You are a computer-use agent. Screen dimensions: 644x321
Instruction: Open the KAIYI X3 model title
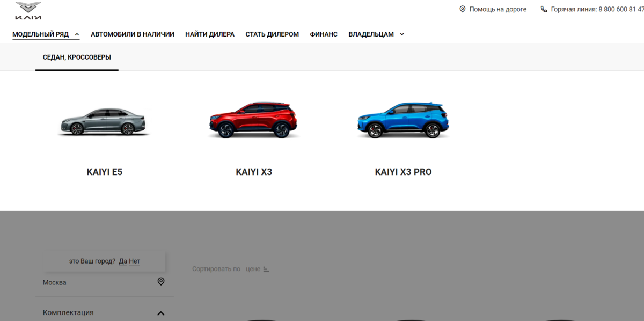coord(254,172)
